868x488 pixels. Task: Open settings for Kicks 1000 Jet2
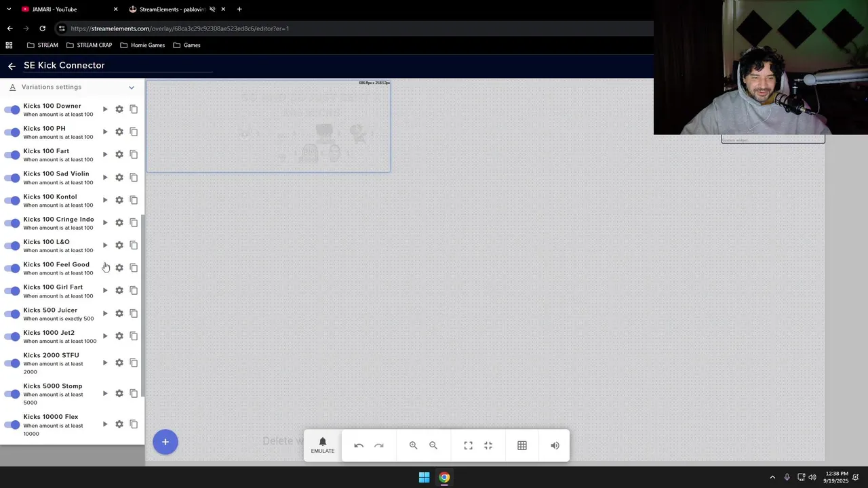click(119, 335)
